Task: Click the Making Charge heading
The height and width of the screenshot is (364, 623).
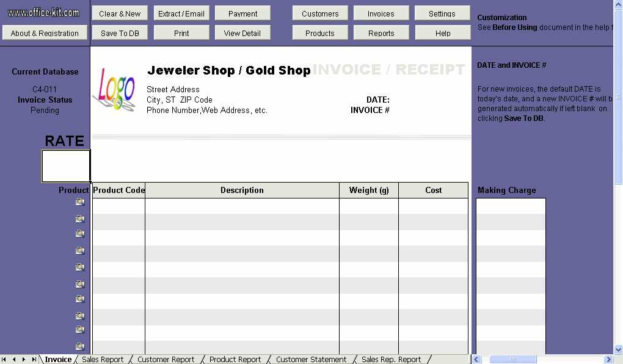Action: click(506, 191)
